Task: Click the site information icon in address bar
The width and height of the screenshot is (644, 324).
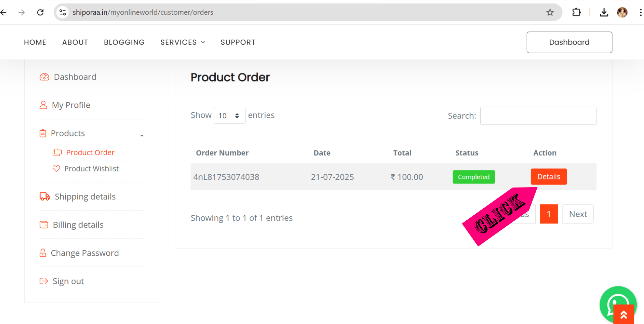Action: pyautogui.click(x=63, y=12)
